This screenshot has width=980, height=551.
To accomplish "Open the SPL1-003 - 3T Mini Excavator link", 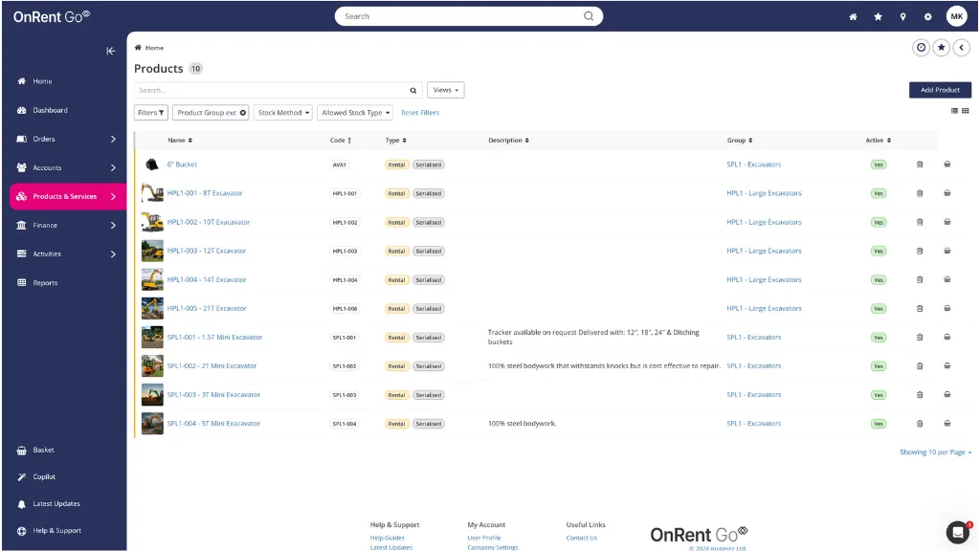I will pos(213,394).
